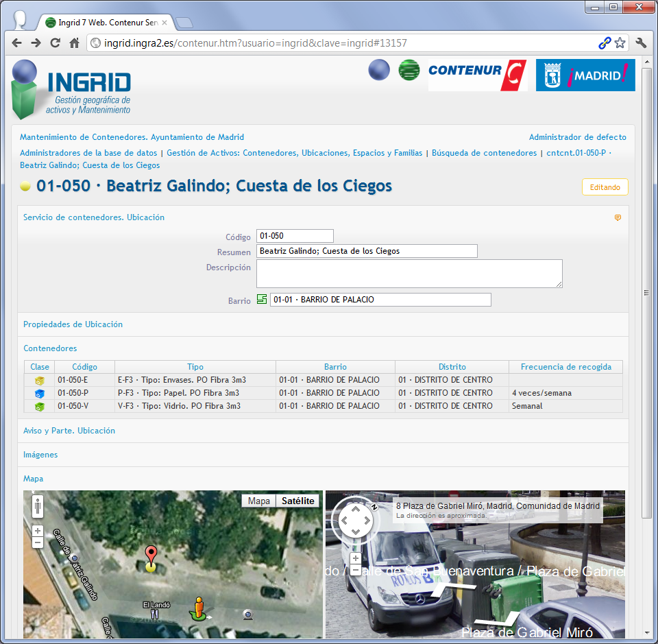This screenshot has width=658, height=644.
Task: Click the green Barrio icon beside the field
Action: (x=261, y=300)
